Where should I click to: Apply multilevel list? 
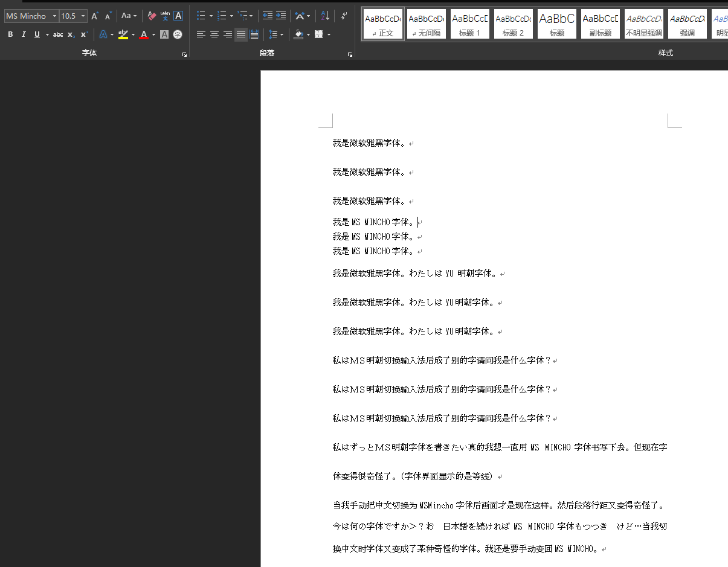242,16
